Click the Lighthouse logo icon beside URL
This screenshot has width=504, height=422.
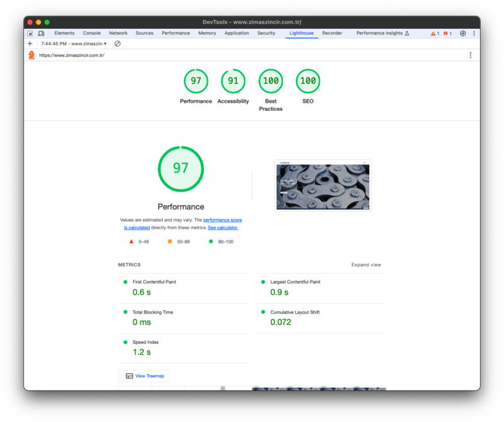[31, 55]
